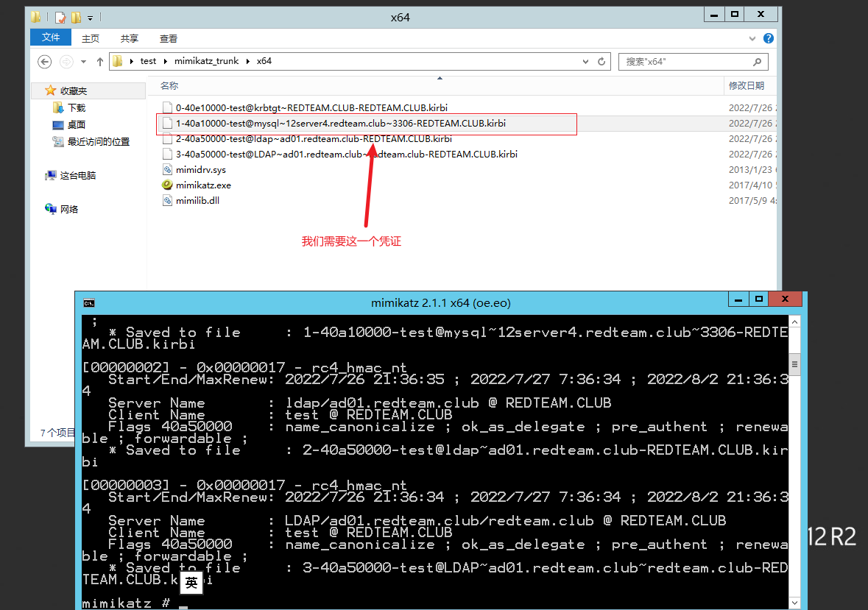868x610 pixels.
Task: Select the mimilib.dll file
Action: [197, 201]
